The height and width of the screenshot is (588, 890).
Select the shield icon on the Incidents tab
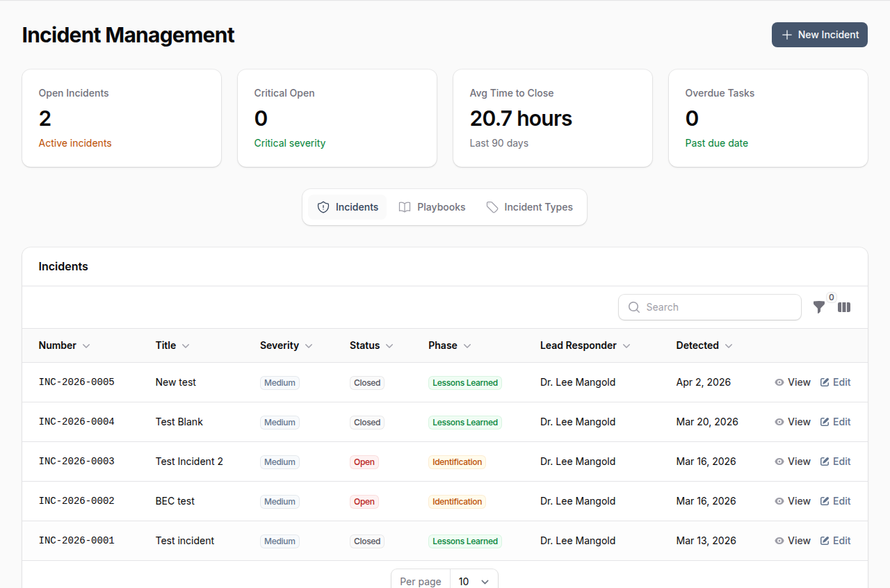pyautogui.click(x=323, y=206)
